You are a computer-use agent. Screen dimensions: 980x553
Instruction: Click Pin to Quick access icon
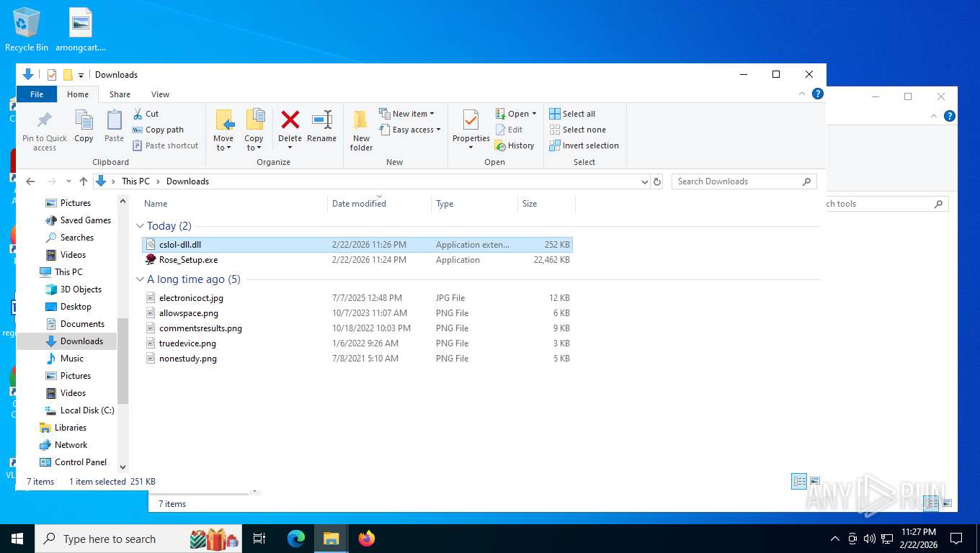44,130
